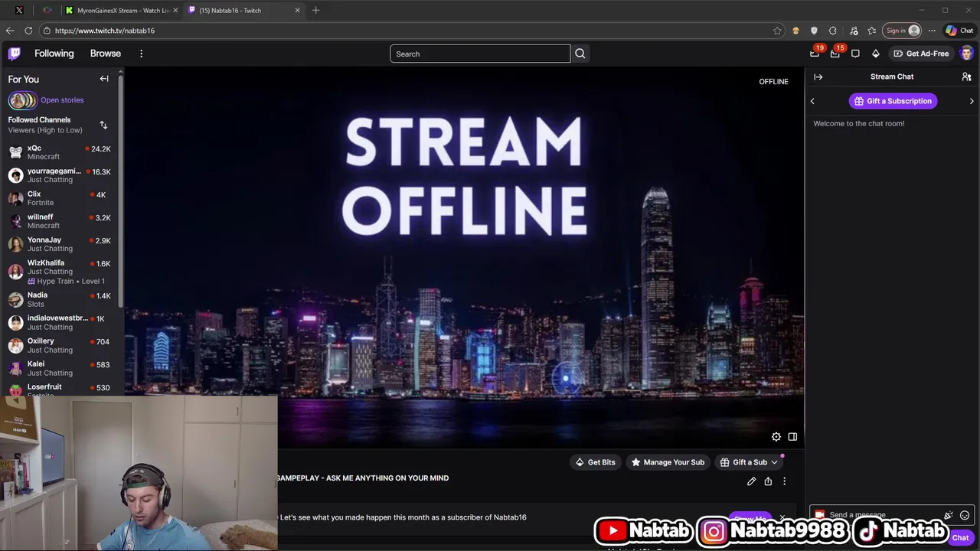
Task: Open the chat community users list icon
Action: (x=966, y=77)
